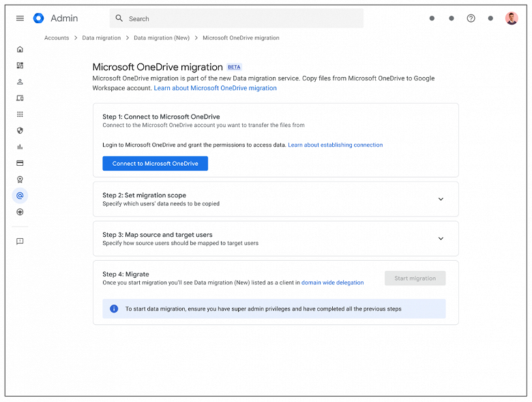Open the user profile avatar
Screen dimensions: 532x402
(512, 18)
